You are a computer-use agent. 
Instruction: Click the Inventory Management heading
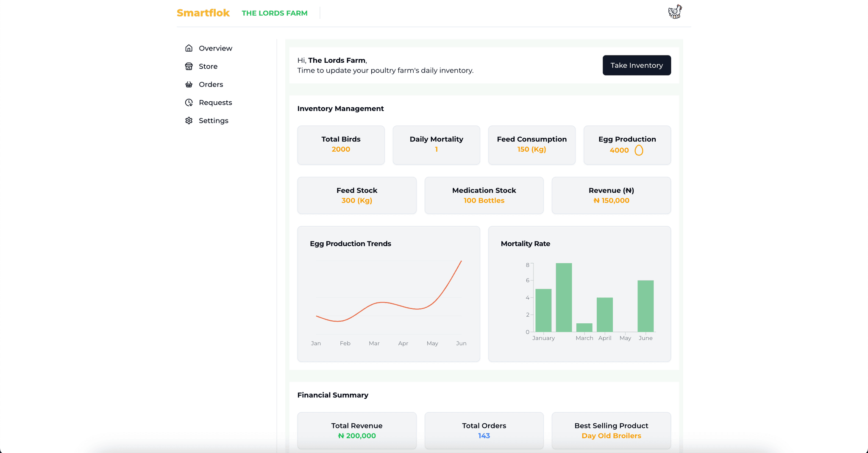(x=340, y=108)
